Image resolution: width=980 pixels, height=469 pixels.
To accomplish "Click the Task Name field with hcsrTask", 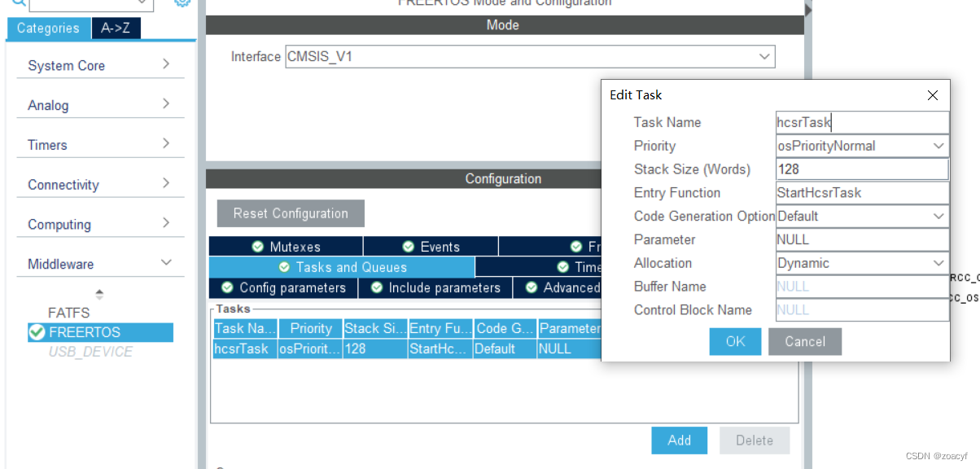I will [x=862, y=122].
